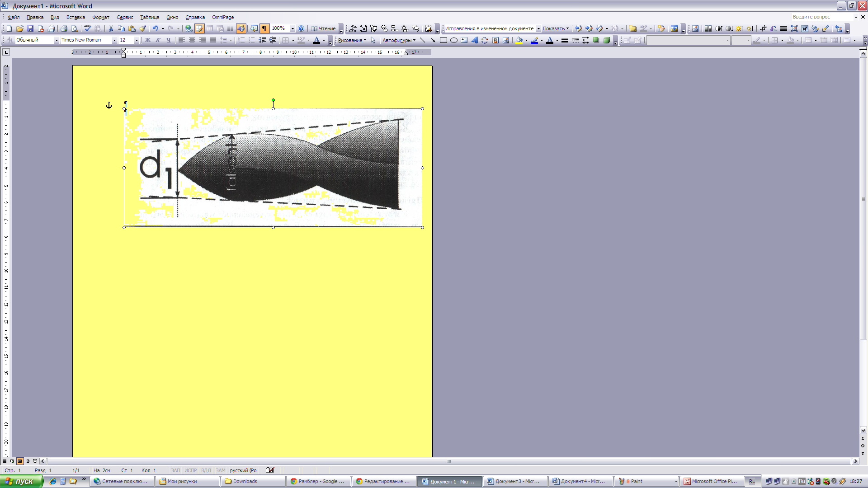Open the Таблица menu

click(149, 17)
